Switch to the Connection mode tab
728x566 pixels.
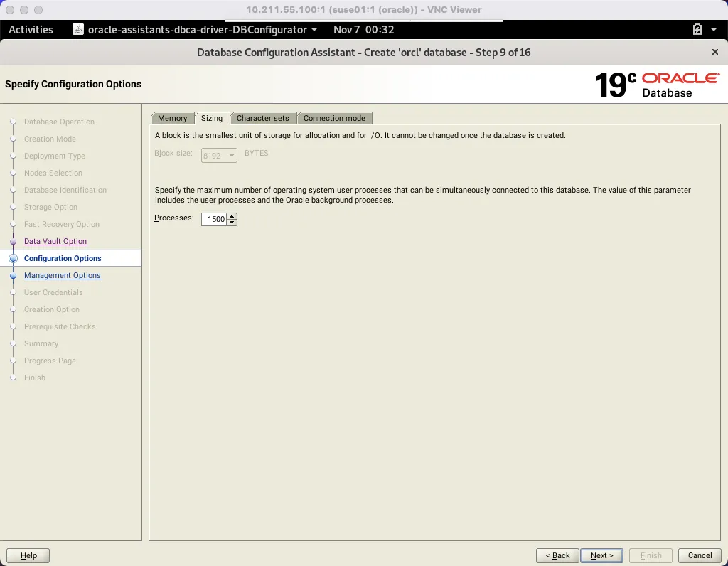pos(335,118)
